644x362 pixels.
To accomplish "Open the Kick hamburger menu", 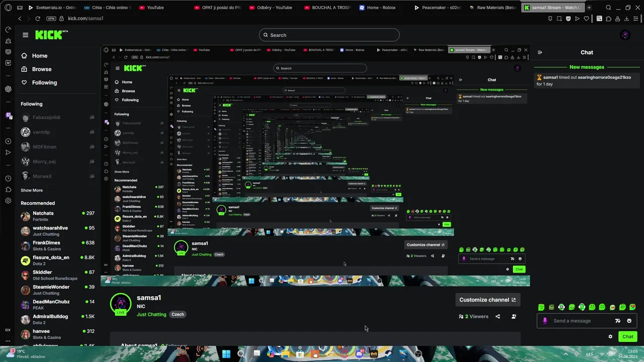I will coord(25,35).
